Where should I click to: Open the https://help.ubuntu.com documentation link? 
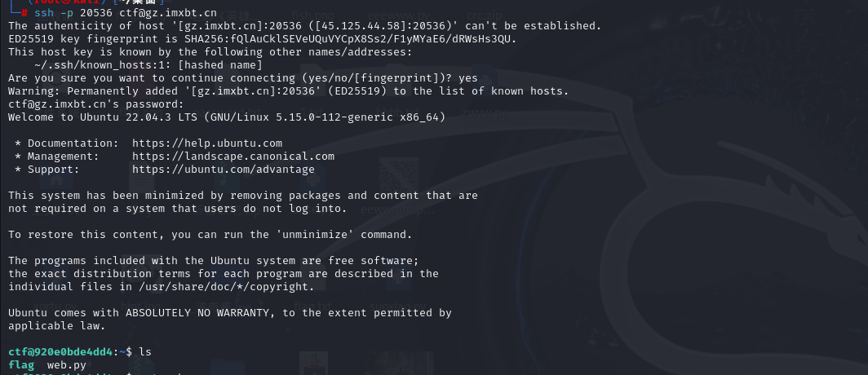pos(207,143)
